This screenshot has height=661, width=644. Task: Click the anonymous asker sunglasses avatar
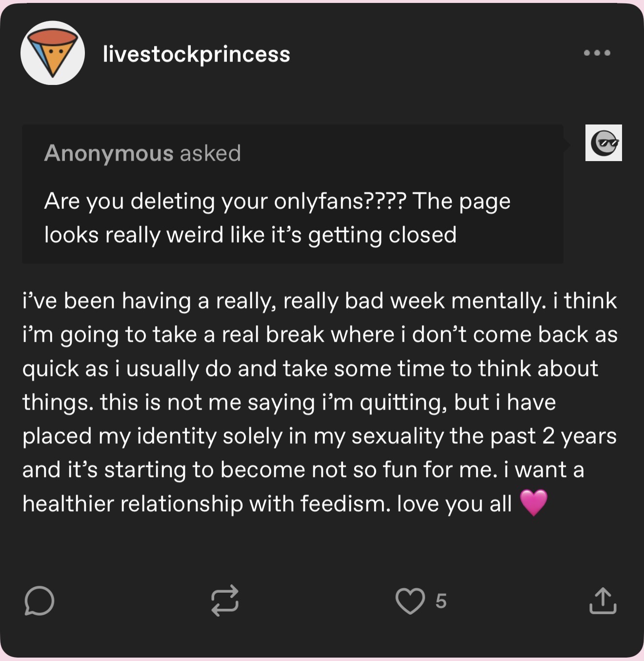click(x=604, y=143)
